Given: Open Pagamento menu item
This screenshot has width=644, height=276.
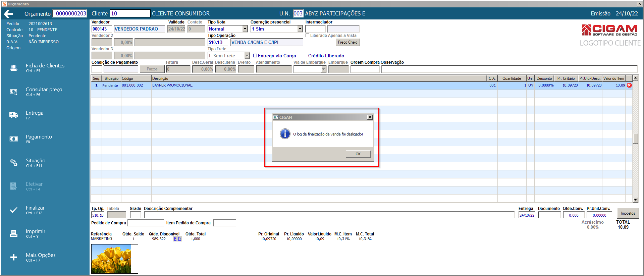Looking at the screenshot, I should point(39,139).
